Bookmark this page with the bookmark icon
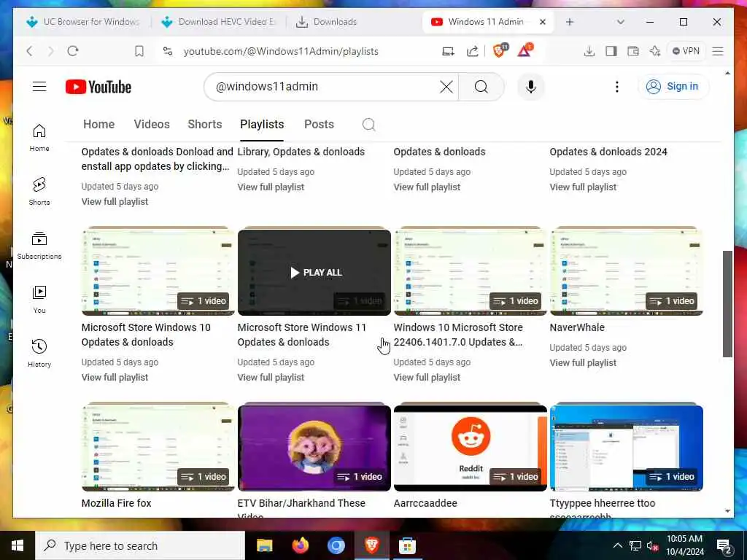This screenshot has width=747, height=560. tap(139, 51)
